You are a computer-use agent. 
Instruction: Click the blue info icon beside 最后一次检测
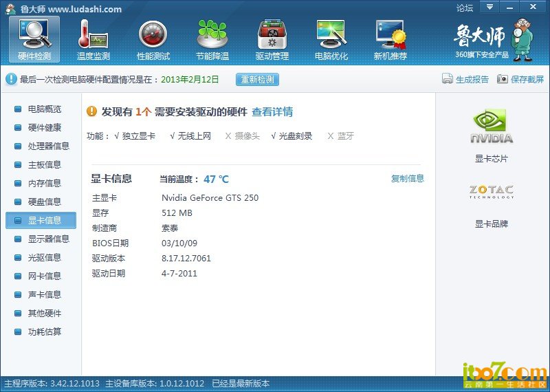click(x=11, y=79)
